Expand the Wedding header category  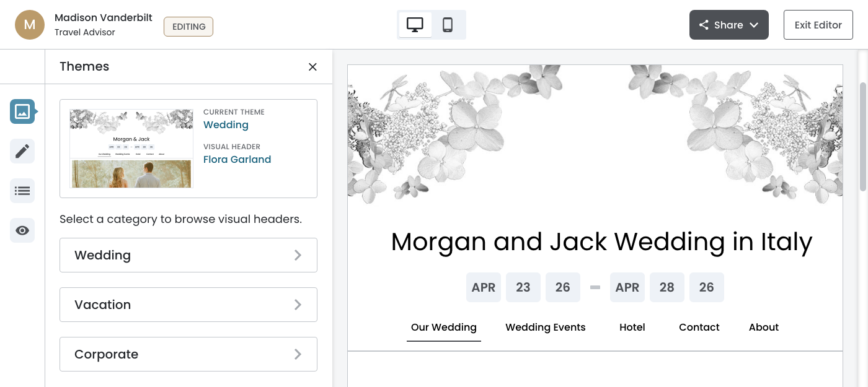pos(188,255)
